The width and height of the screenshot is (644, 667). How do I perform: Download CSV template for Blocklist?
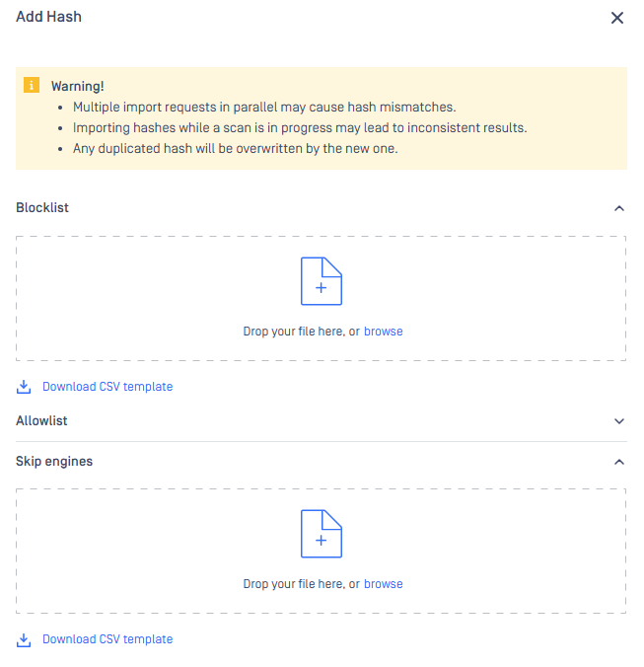(107, 387)
